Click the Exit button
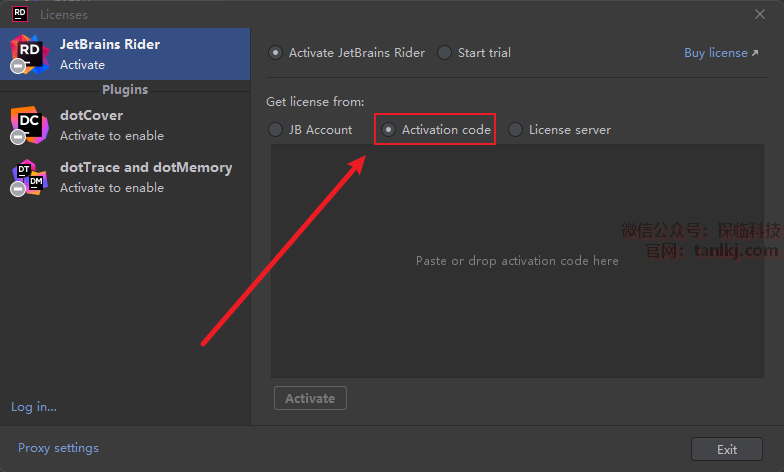784x472 pixels. [727, 449]
